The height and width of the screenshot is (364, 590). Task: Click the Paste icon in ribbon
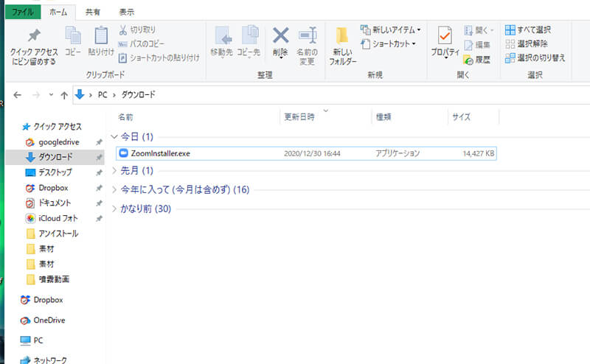(100, 37)
